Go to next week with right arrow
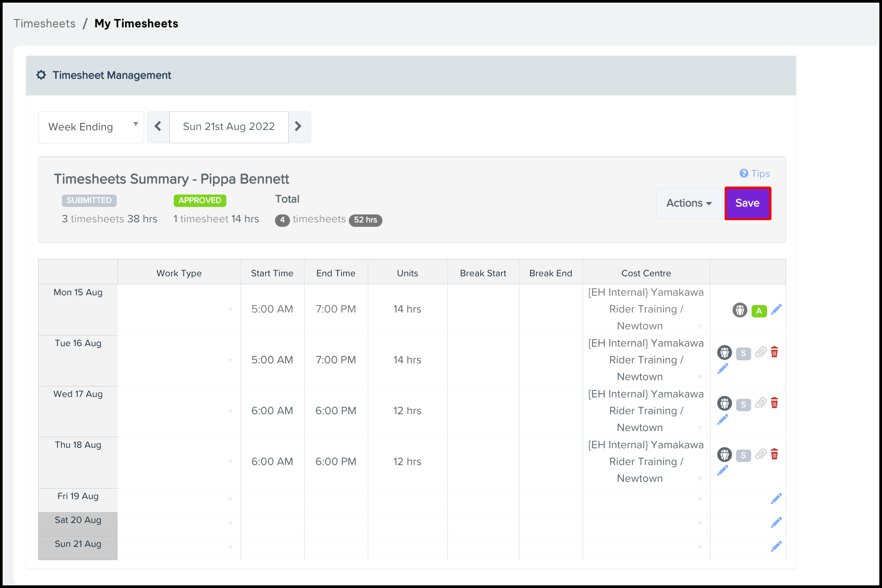The image size is (882, 588). 298,127
